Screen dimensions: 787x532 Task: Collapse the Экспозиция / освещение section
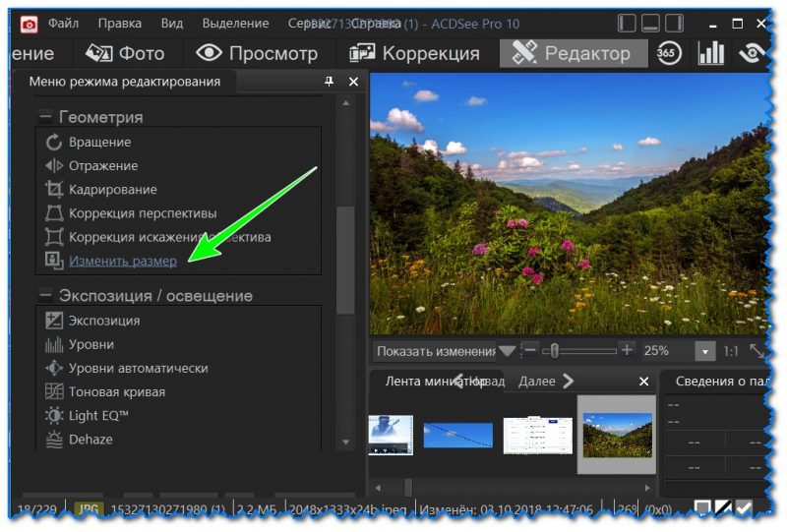(x=45, y=296)
